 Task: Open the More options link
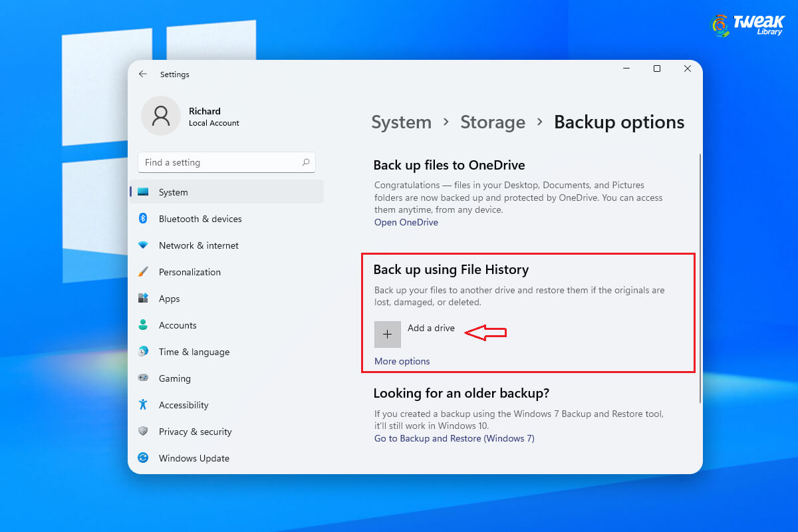pos(402,361)
